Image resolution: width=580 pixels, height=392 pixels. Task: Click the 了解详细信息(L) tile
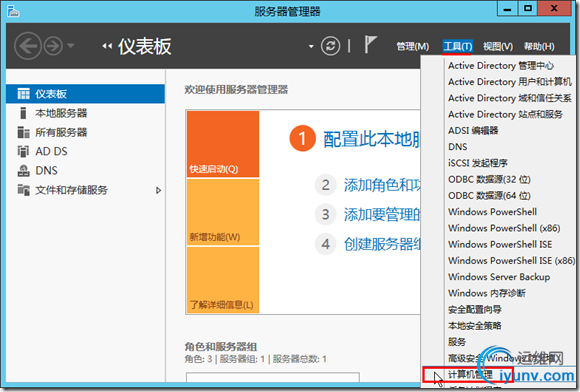223,280
